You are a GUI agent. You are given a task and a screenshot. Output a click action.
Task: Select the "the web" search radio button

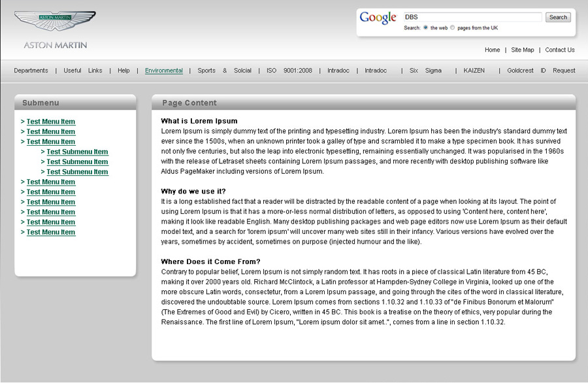click(426, 28)
